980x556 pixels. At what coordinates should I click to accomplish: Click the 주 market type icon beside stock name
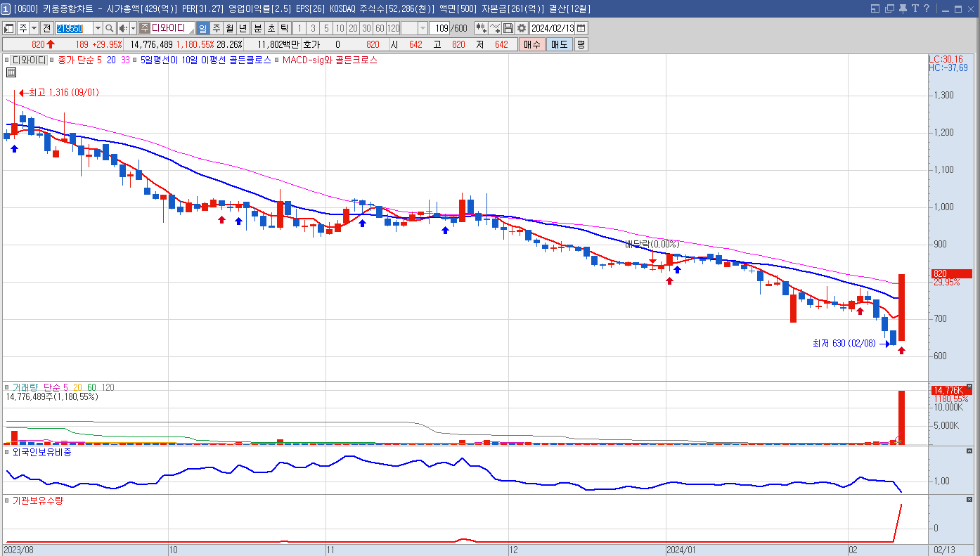click(144, 28)
